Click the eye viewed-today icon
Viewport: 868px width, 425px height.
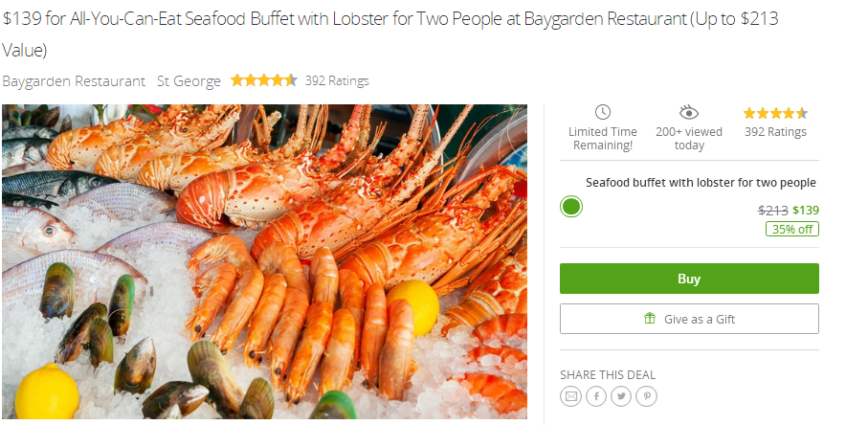[689, 113]
